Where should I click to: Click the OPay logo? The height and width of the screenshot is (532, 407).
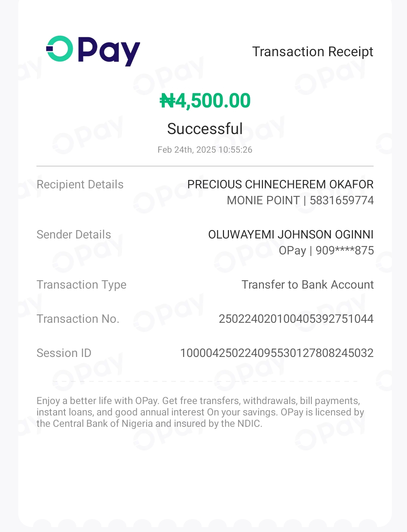click(x=93, y=51)
